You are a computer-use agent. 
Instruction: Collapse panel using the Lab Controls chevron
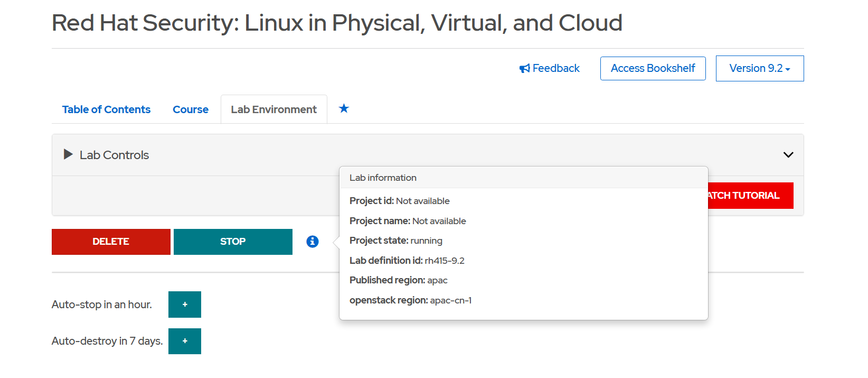click(x=788, y=155)
